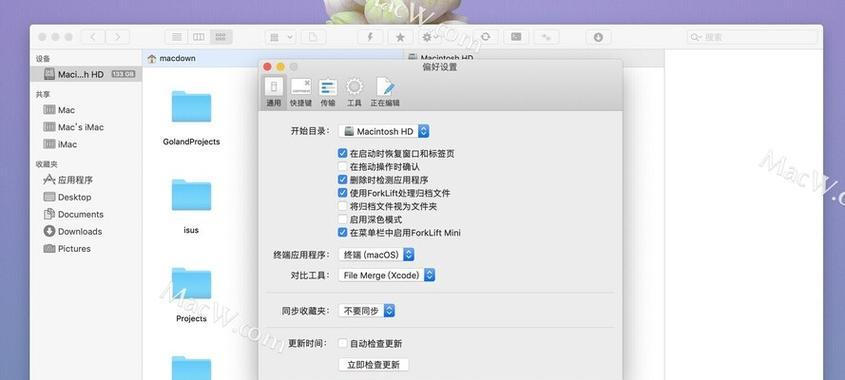
Task: Open the 同步收藏夹 sync dropdown
Action: tap(367, 310)
